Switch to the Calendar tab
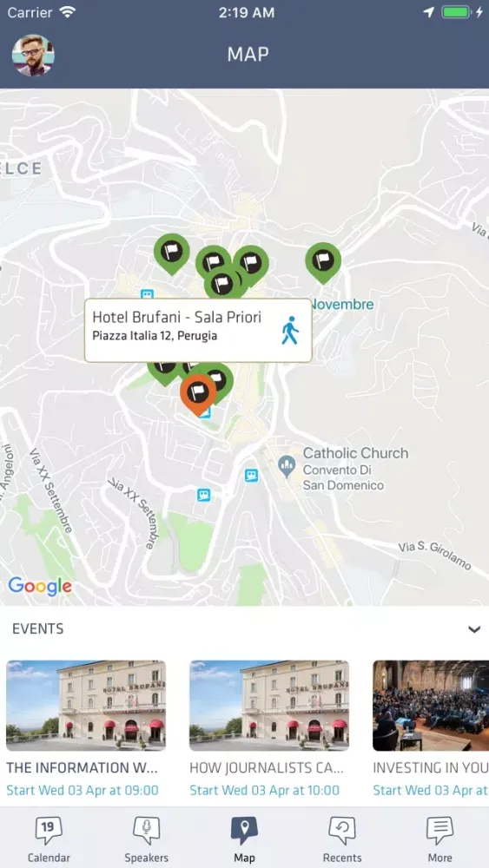 49,839
